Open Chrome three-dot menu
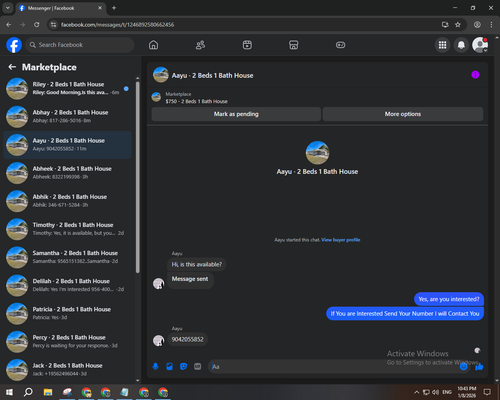500x400 pixels. pyautogui.click(x=491, y=25)
